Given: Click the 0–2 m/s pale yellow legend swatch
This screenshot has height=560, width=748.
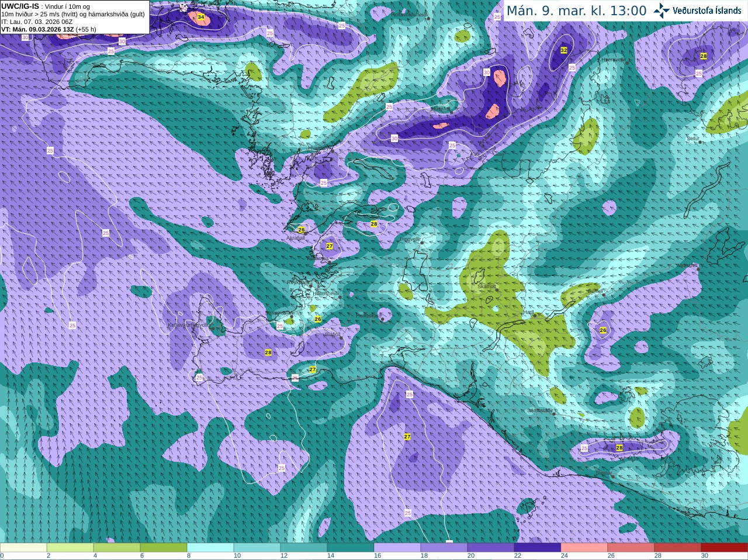Looking at the screenshot, I should (23, 548).
